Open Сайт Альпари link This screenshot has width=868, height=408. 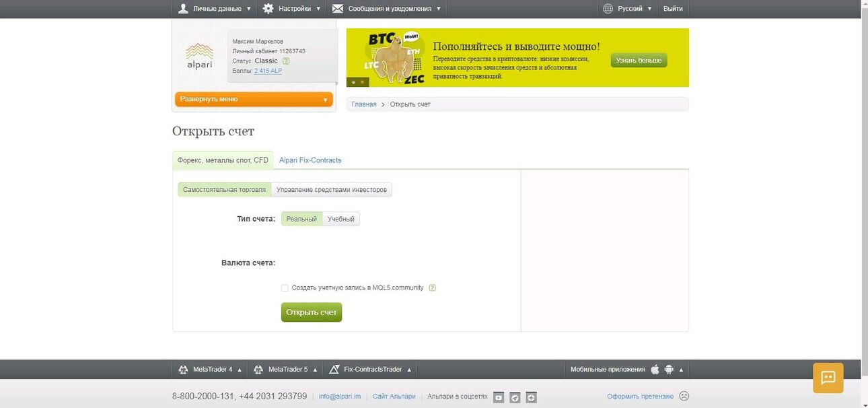coord(394,397)
